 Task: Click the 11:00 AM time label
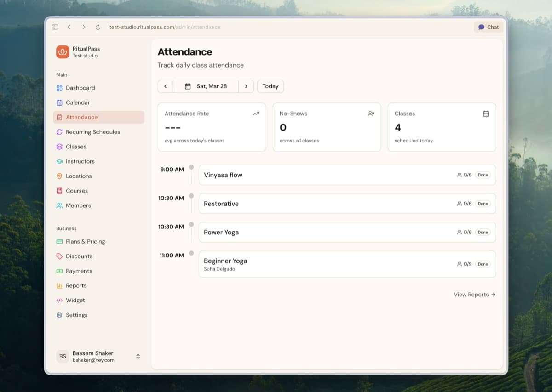tap(172, 255)
